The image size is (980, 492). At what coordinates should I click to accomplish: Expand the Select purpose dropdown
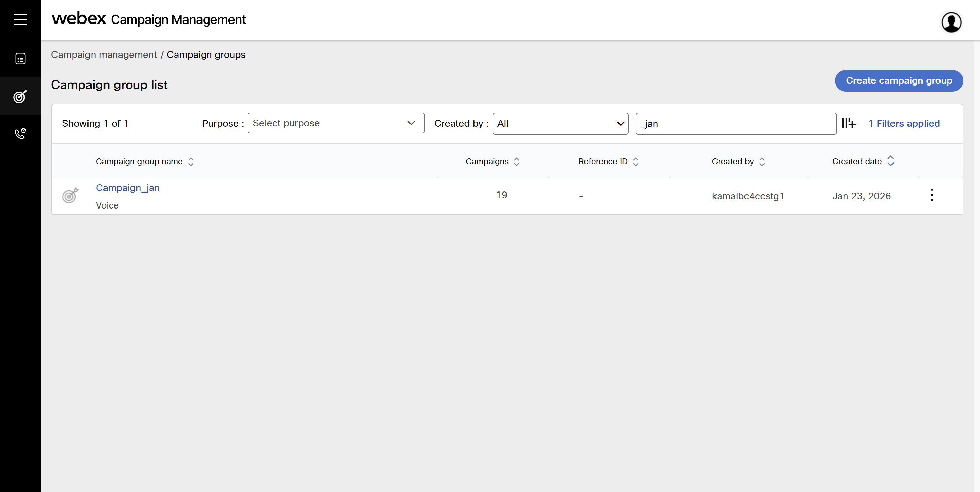pos(336,123)
